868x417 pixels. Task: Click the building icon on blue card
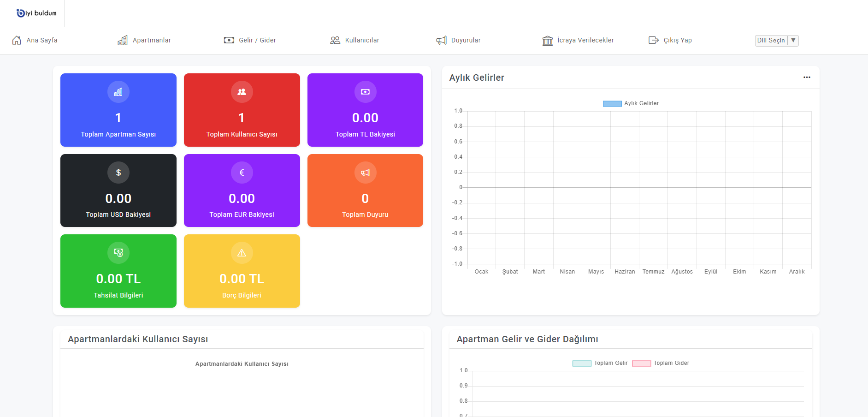(x=118, y=92)
